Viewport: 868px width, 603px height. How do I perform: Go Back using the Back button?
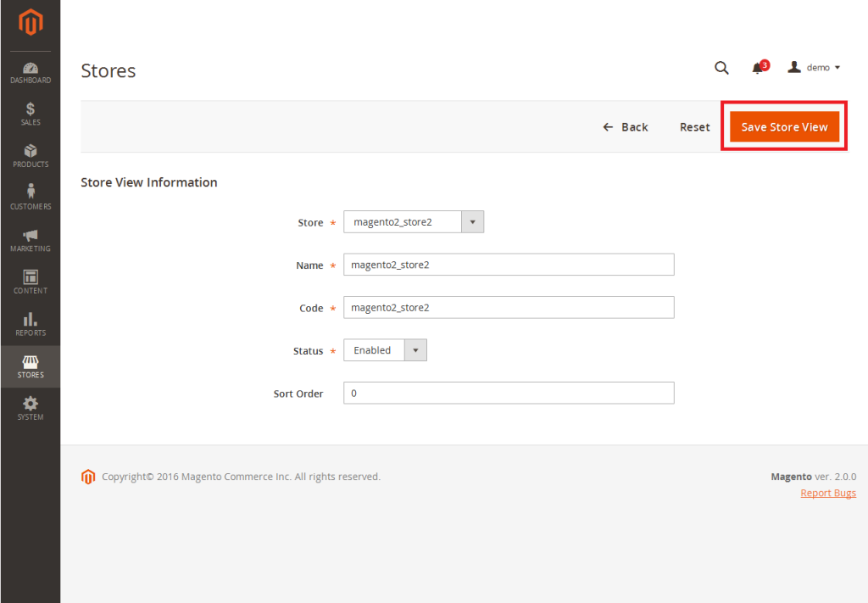tap(626, 127)
